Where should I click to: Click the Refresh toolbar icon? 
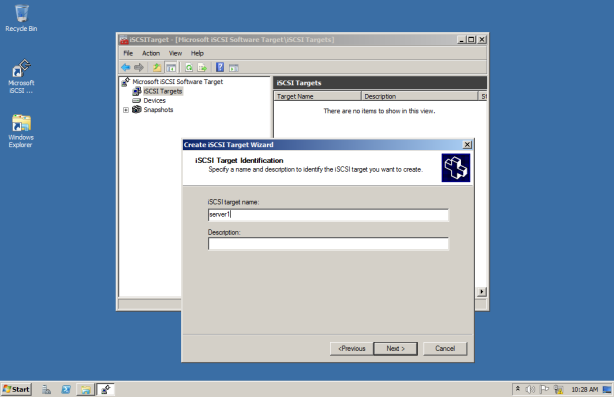point(189,67)
